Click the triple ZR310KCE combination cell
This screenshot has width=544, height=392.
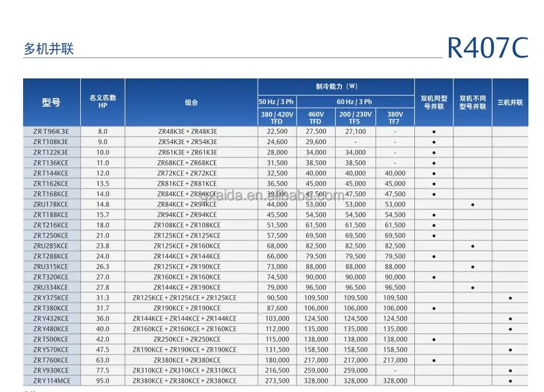click(185, 371)
